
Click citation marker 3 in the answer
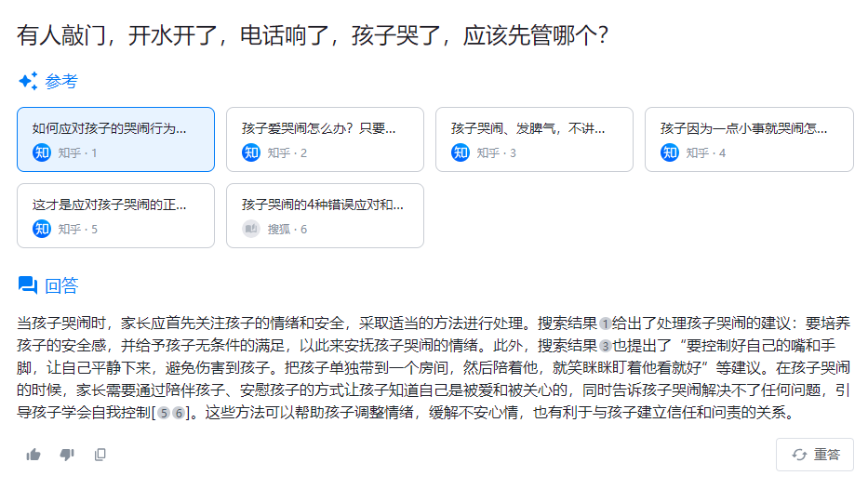pyautogui.click(x=606, y=346)
